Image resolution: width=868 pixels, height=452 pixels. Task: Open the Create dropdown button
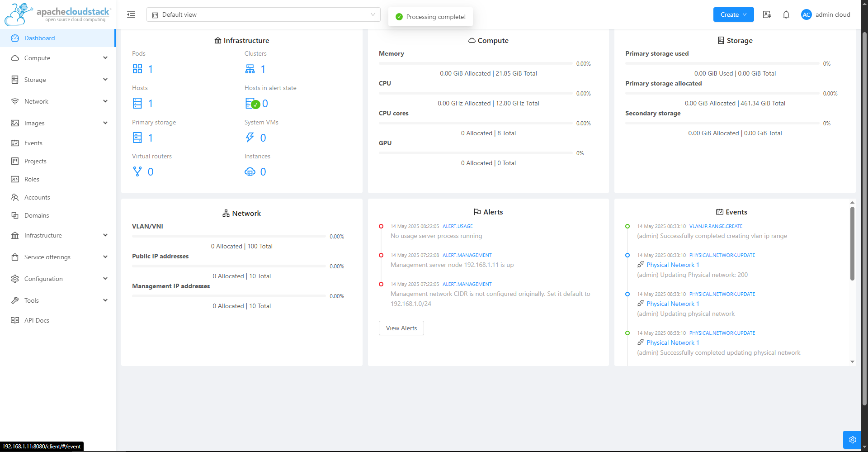pos(733,14)
